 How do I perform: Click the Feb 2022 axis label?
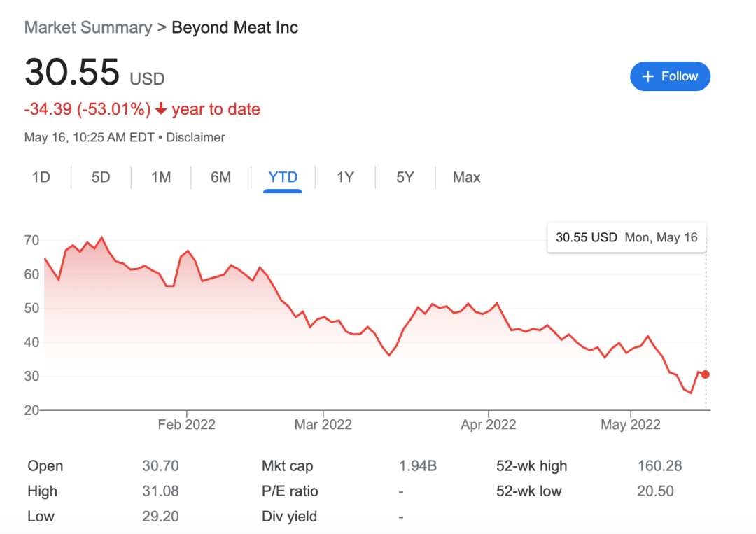(x=187, y=425)
